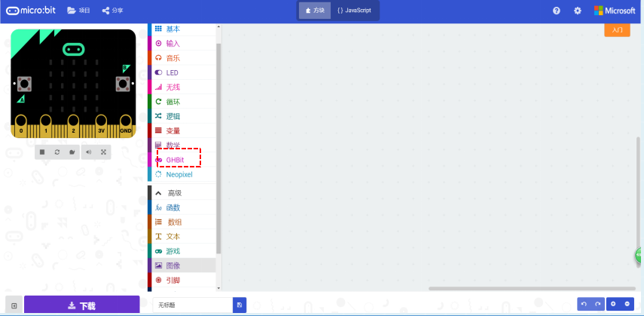
Task: Open the 图像 (Images) block category
Action: [182, 265]
